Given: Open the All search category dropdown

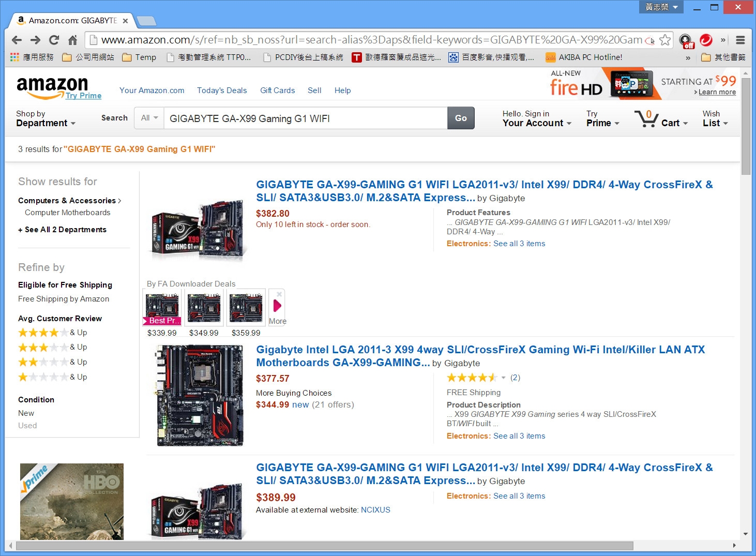Looking at the screenshot, I should pos(149,118).
